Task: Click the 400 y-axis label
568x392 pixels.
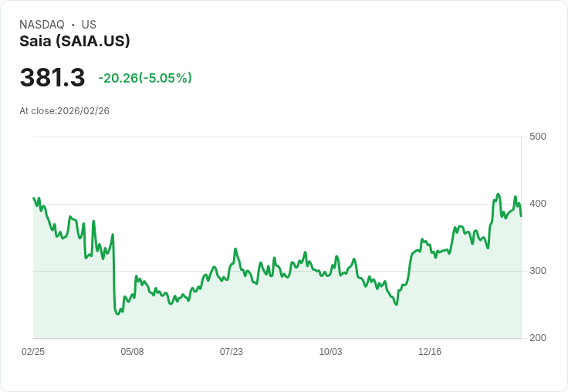Action: click(x=538, y=204)
